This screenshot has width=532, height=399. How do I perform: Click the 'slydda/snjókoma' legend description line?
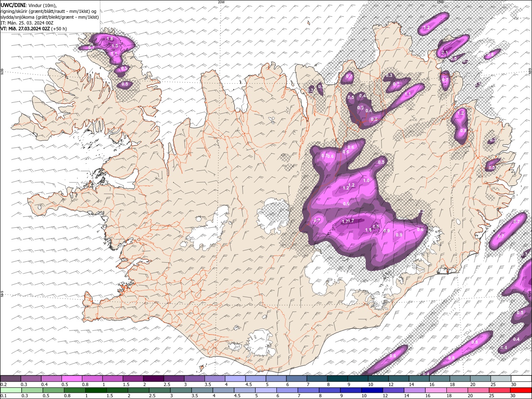pyautogui.click(x=49, y=17)
